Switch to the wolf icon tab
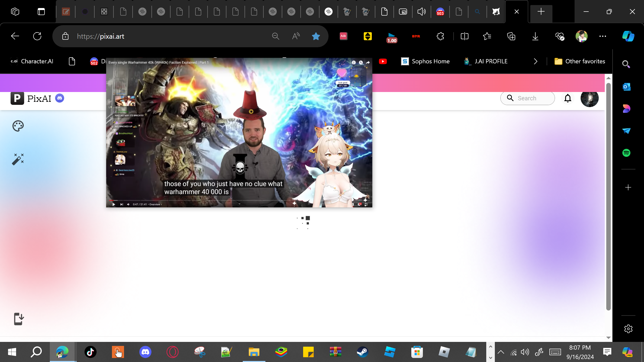Screen dimensions: 644x362 tap(496, 12)
